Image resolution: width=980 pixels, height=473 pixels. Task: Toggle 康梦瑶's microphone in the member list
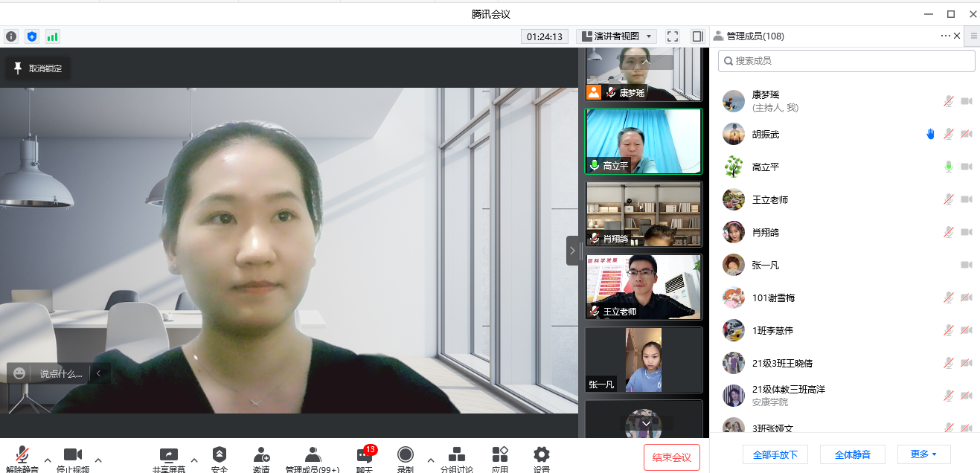pos(948,101)
